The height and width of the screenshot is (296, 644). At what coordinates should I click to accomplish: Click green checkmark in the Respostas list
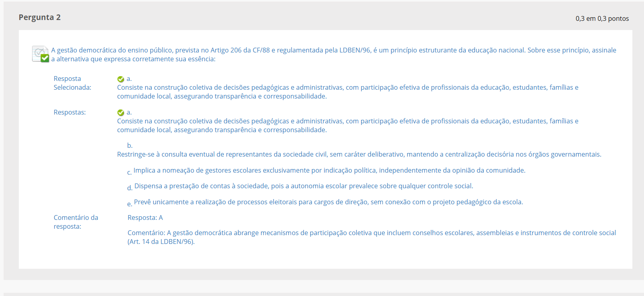tap(121, 113)
